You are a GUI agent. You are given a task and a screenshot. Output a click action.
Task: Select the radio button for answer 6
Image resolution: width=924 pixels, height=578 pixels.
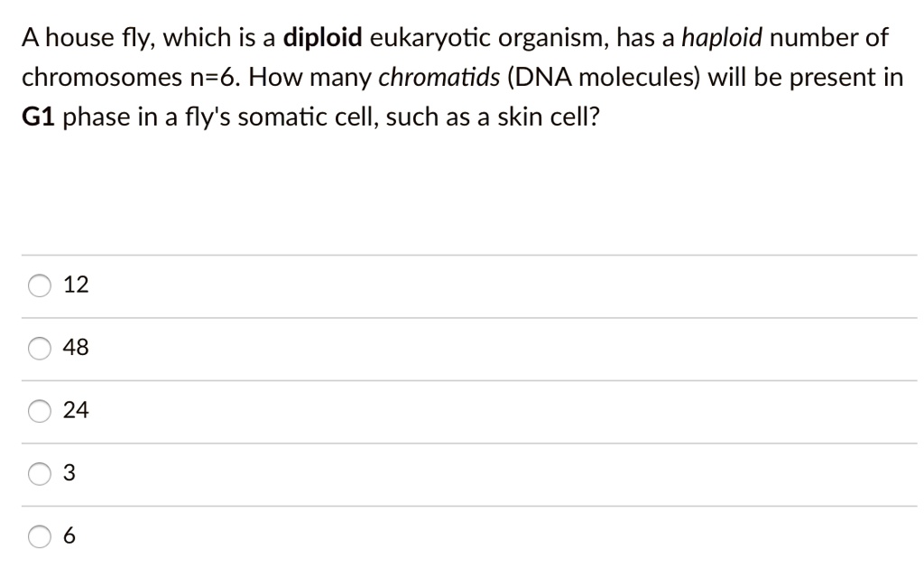[39, 536]
